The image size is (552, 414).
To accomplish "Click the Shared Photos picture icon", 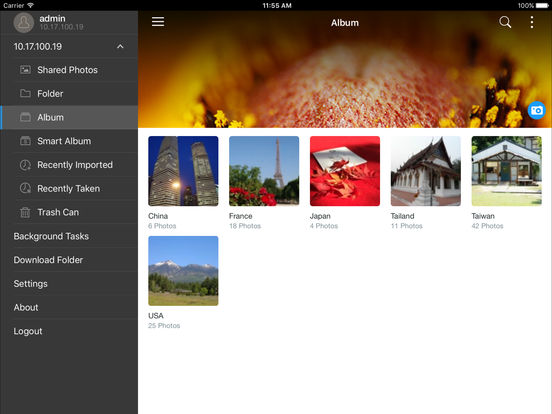I will click(x=25, y=70).
